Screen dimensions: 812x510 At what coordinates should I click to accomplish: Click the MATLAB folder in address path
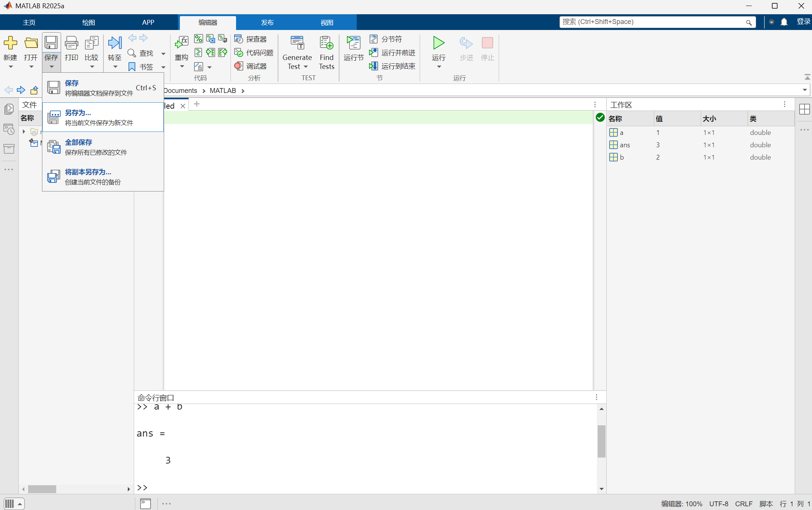click(223, 91)
